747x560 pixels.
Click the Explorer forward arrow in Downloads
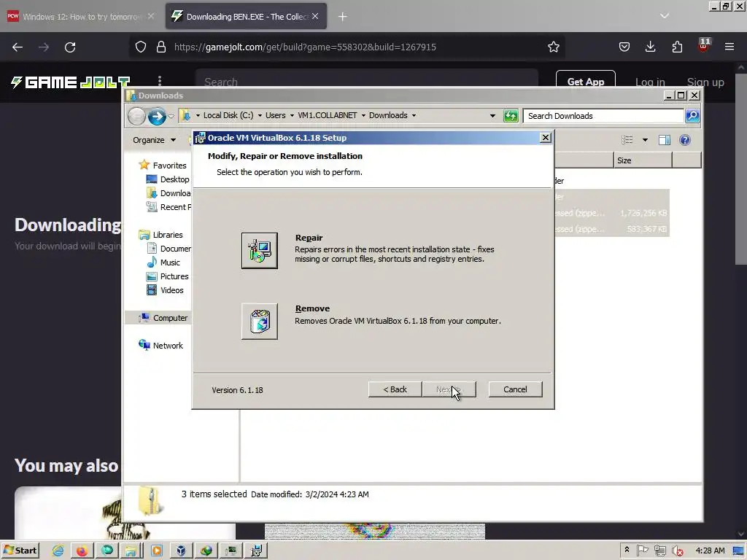[157, 116]
